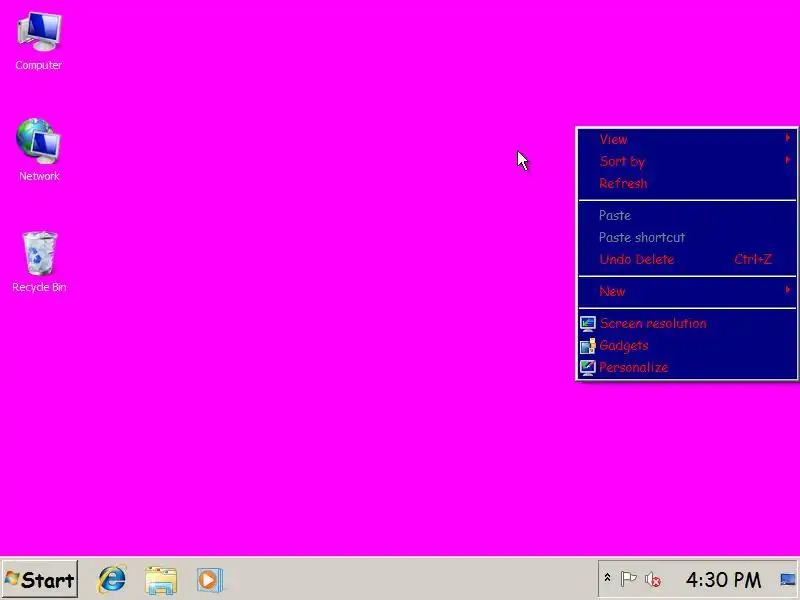Choose Sort by in the context menu
800x600 pixels.
[x=687, y=161]
